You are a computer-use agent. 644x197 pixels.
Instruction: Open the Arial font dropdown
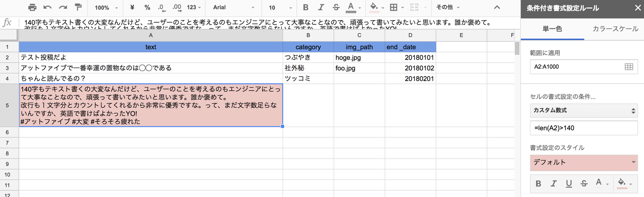pos(233,8)
